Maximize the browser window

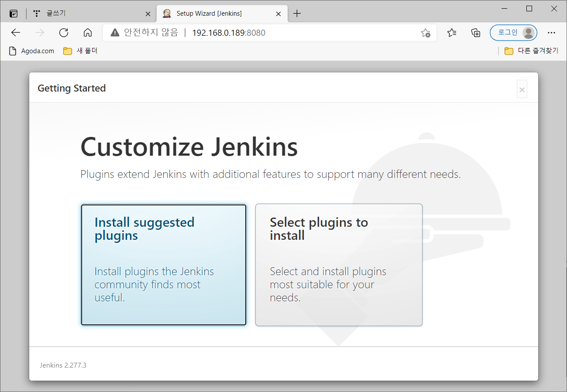point(529,9)
